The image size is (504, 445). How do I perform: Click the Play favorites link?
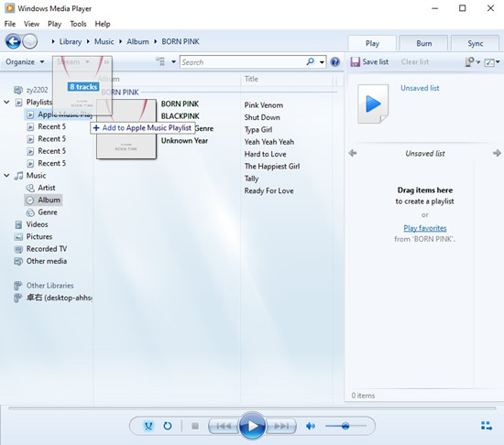425,228
